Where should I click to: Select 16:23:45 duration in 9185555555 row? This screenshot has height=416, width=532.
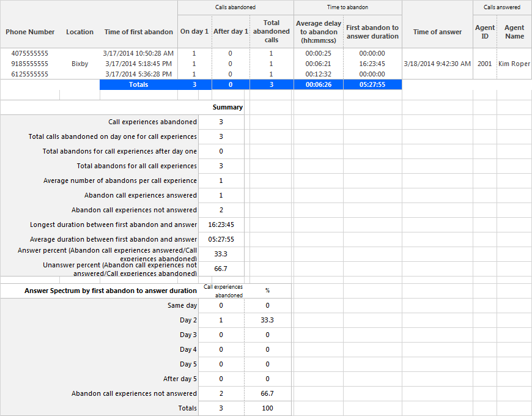(372, 64)
